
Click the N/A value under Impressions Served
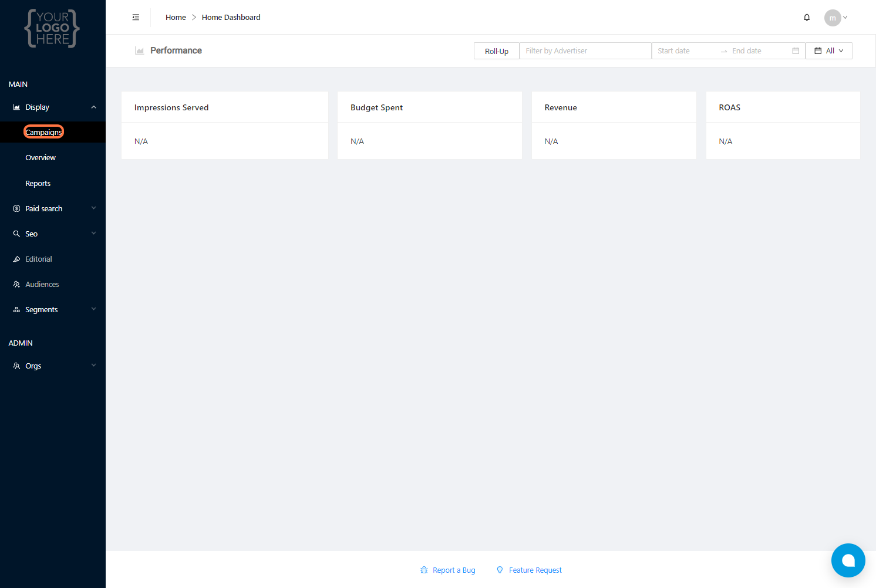point(141,141)
